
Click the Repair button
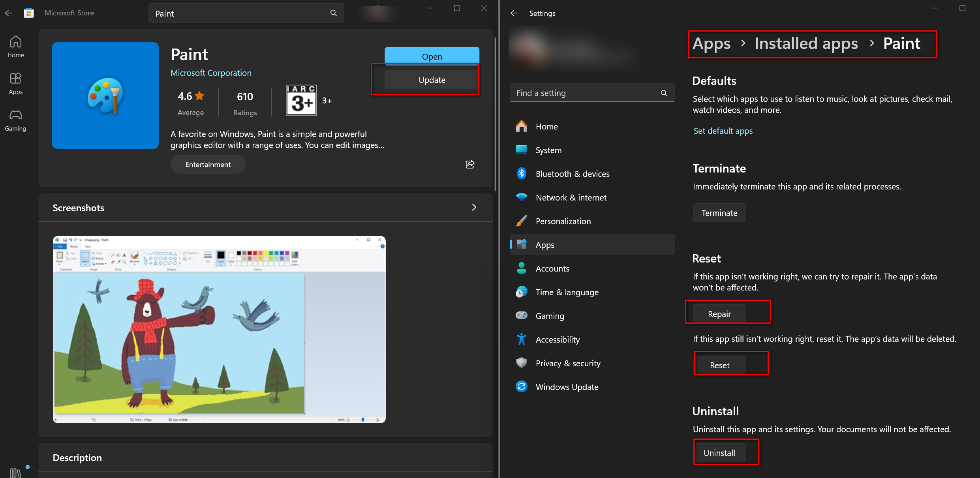coord(719,314)
